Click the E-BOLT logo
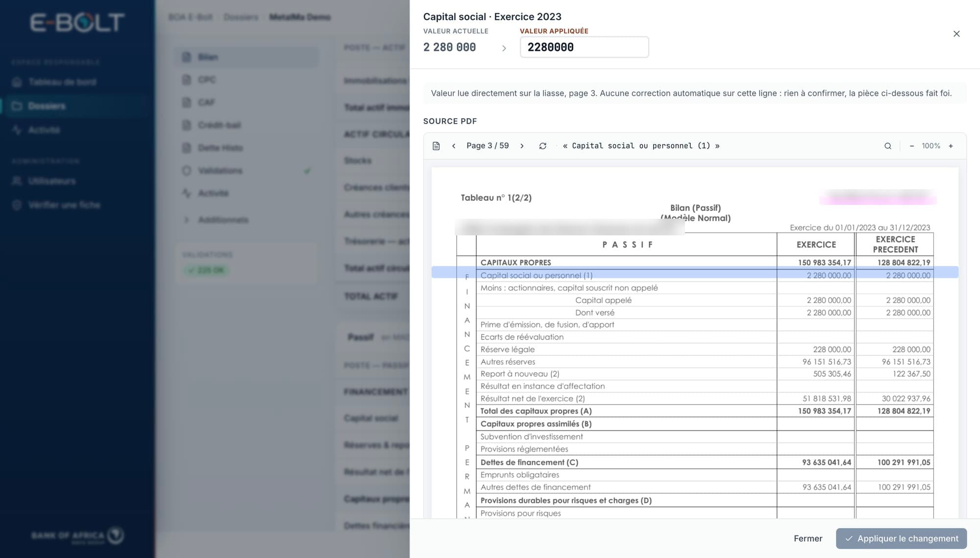This screenshot has width=980, height=558. point(77,22)
